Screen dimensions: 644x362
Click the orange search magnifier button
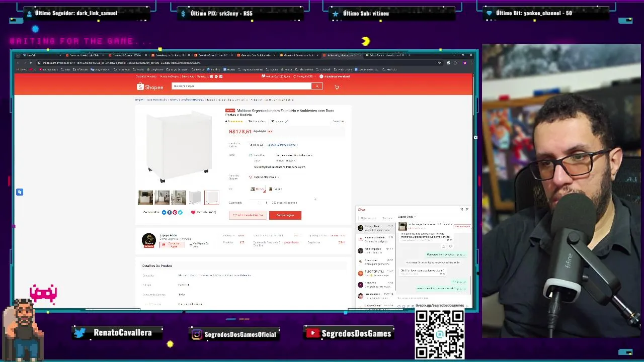pyautogui.click(x=317, y=86)
